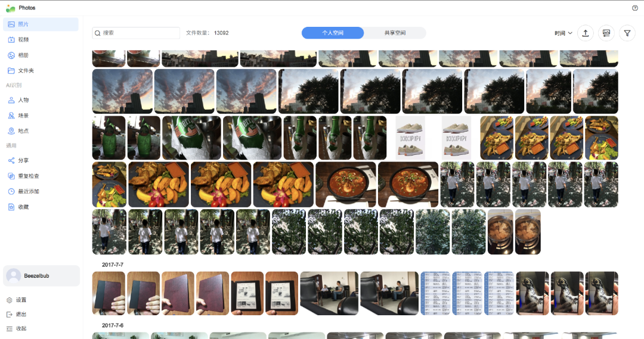The height and width of the screenshot is (339, 644).
Task: Click the Beezelbub avatar image
Action: [14, 276]
